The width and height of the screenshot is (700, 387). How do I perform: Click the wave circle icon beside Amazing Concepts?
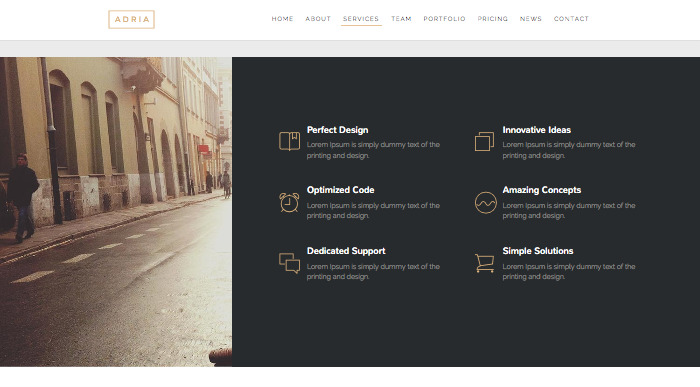[485, 203]
